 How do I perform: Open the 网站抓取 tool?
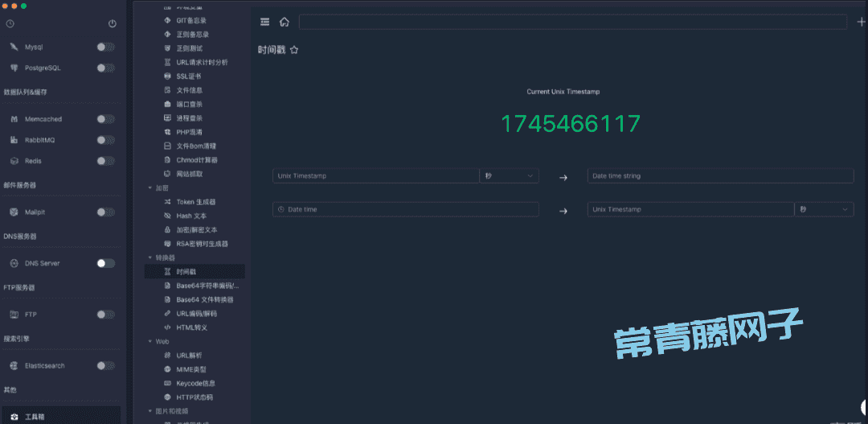194,174
